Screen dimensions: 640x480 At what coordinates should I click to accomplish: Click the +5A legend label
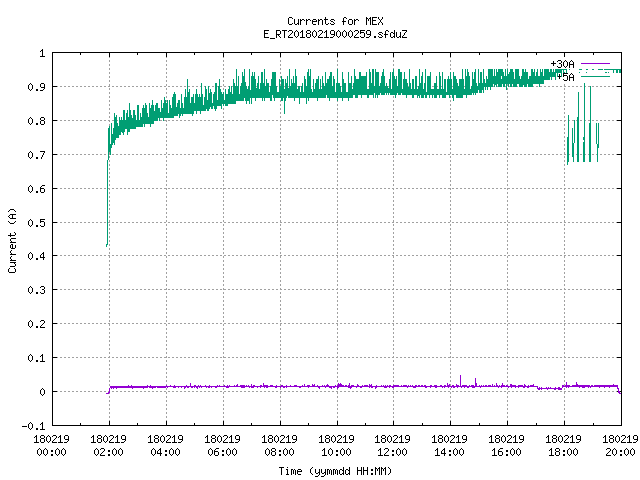coord(566,77)
